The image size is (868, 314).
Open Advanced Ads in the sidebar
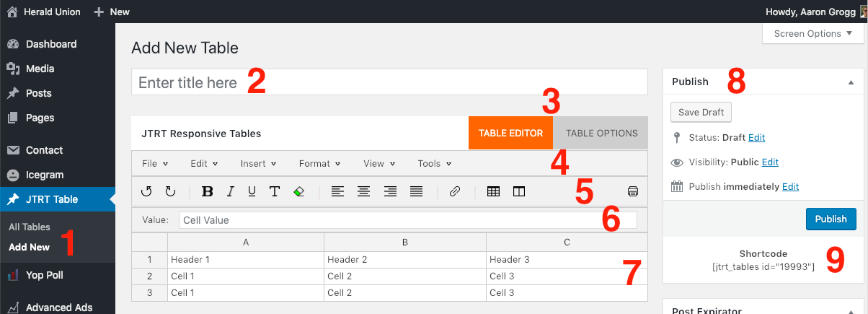pos(58,308)
